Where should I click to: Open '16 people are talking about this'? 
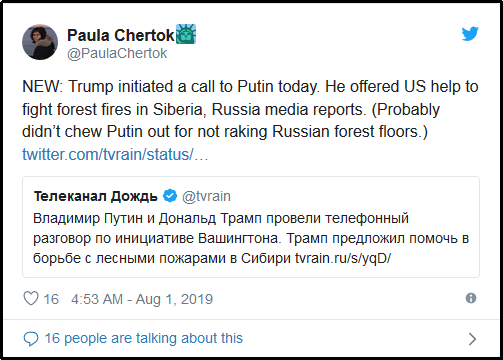[144, 338]
